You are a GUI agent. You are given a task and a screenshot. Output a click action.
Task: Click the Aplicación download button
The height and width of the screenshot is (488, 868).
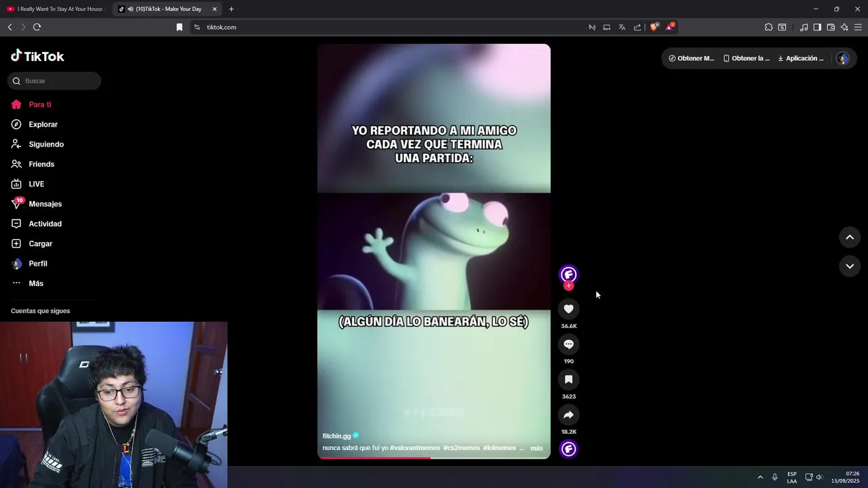click(802, 58)
